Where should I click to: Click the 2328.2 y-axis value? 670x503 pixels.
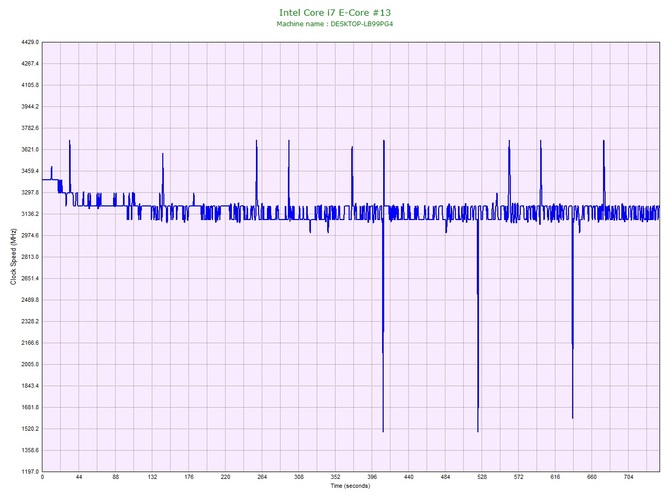(x=30, y=321)
